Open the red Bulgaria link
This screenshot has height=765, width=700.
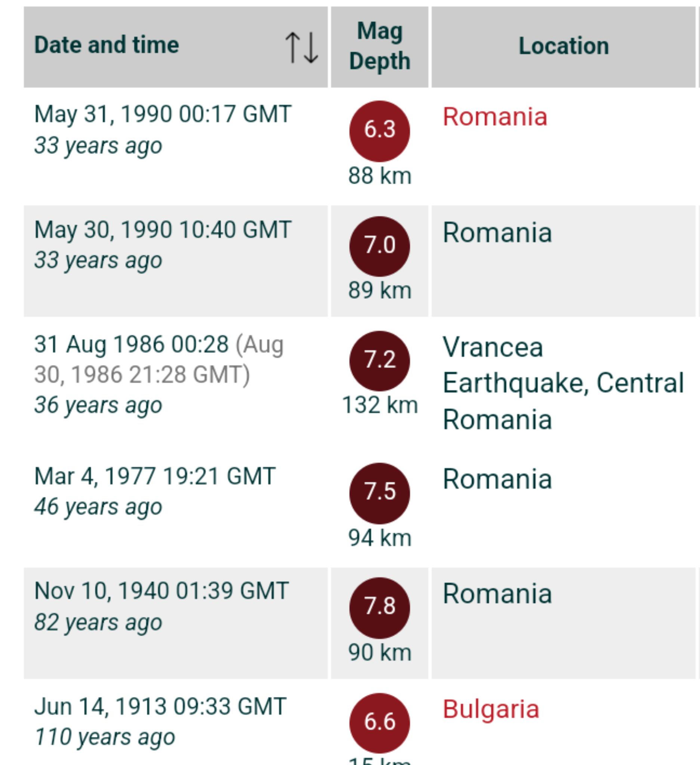[x=491, y=709]
